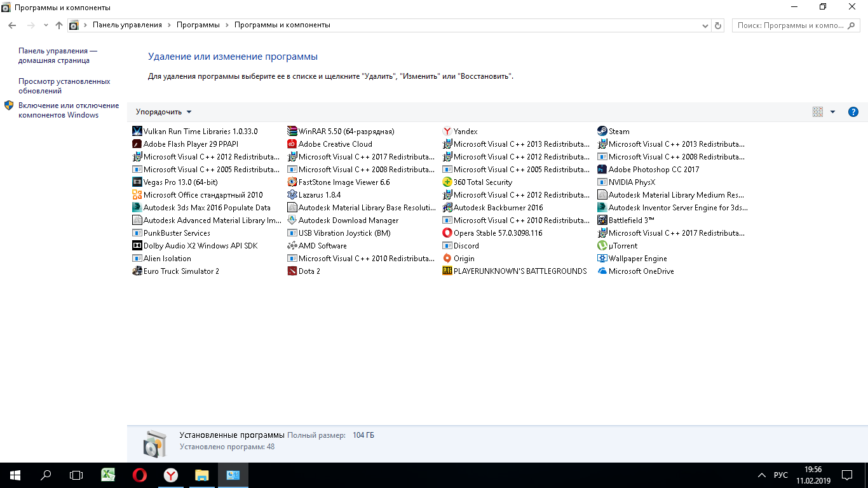Open File Explorer from taskbar

click(201, 475)
